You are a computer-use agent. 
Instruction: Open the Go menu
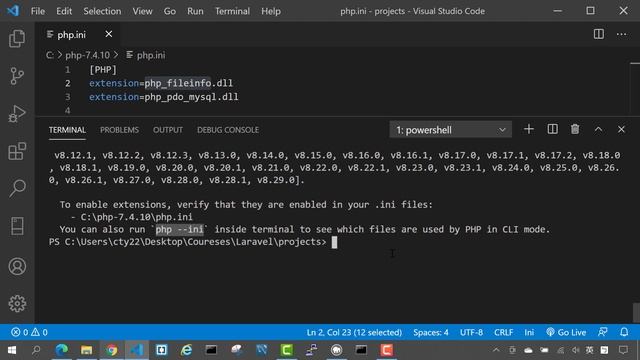coord(170,11)
